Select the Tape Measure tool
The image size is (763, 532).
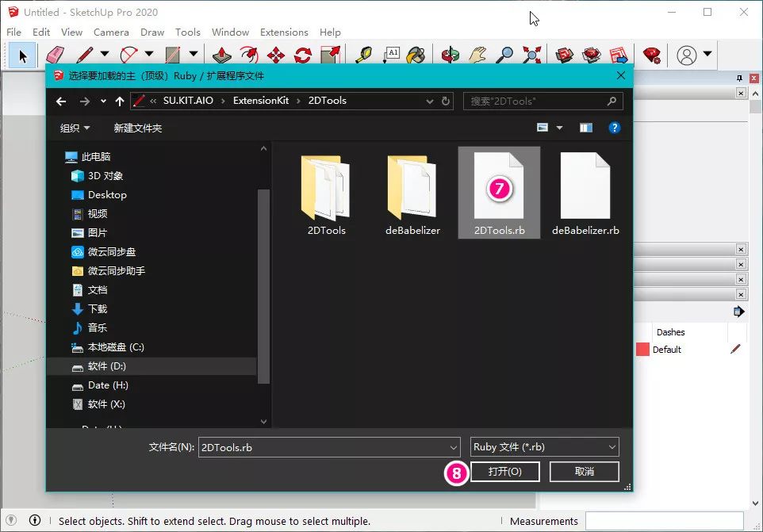(363, 55)
